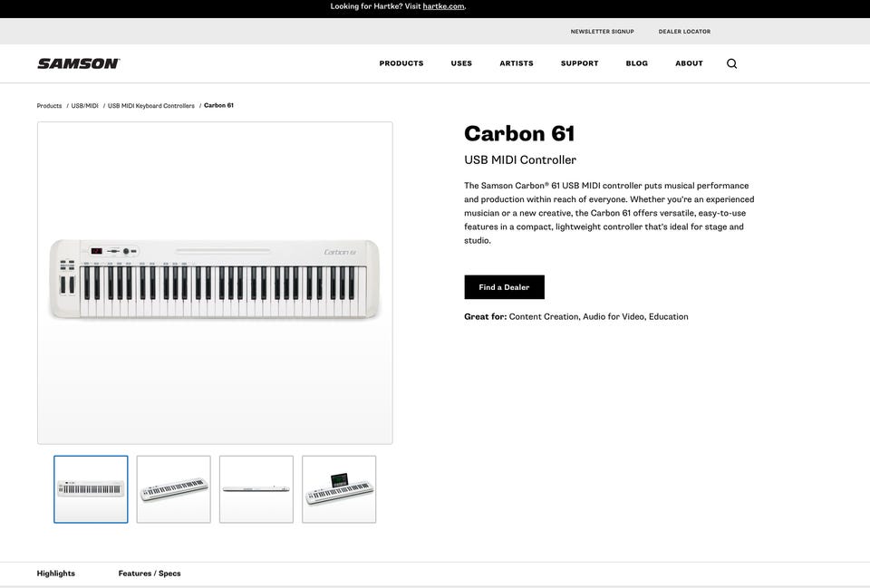Switch to the Features / Specs tab

point(150,573)
